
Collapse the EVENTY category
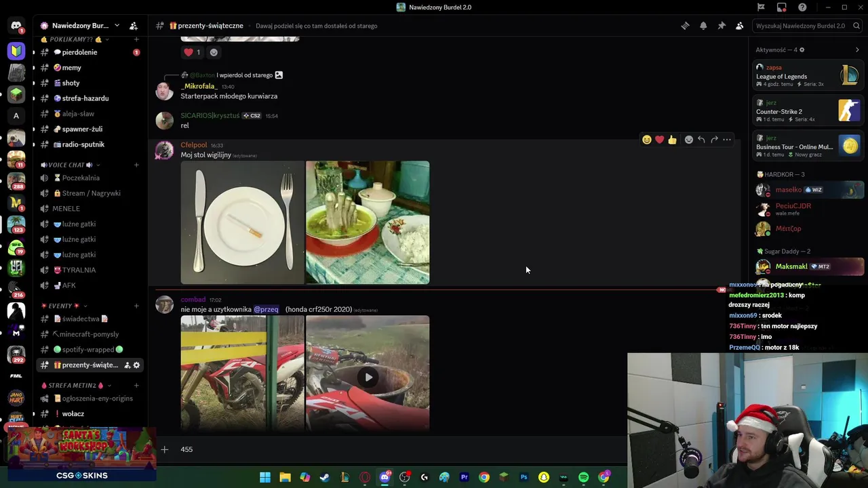tap(64, 306)
